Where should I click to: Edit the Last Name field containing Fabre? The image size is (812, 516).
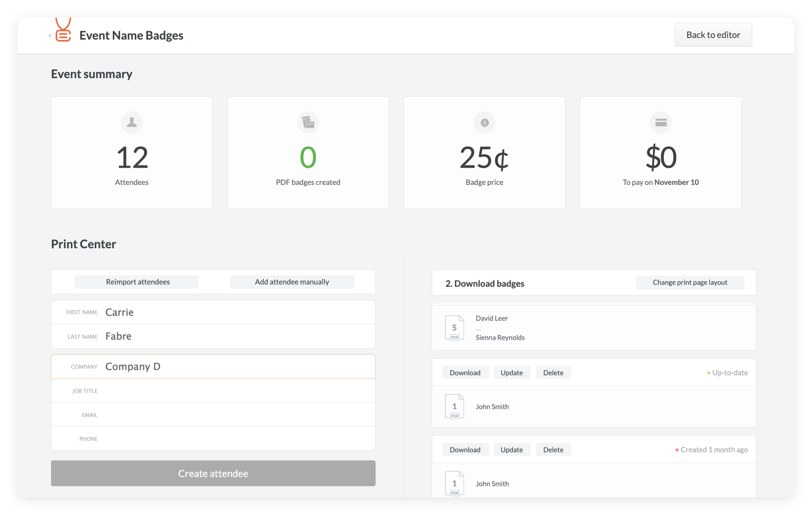pos(213,336)
